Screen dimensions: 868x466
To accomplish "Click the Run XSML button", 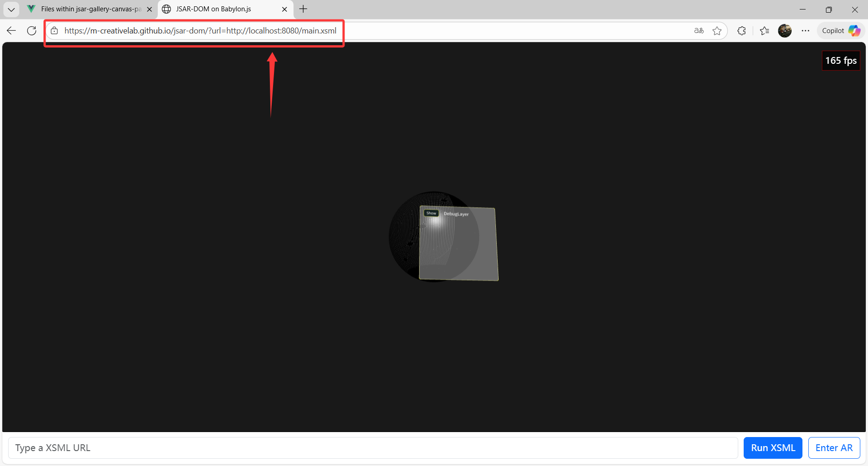I will (x=773, y=448).
